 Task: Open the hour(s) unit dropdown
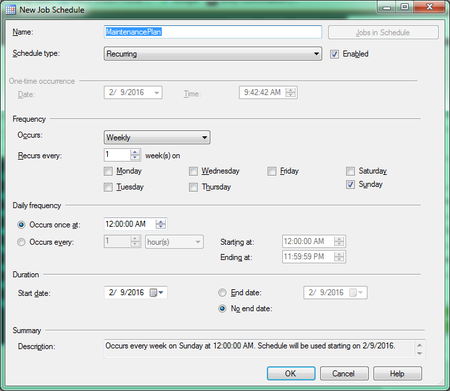tap(174, 242)
